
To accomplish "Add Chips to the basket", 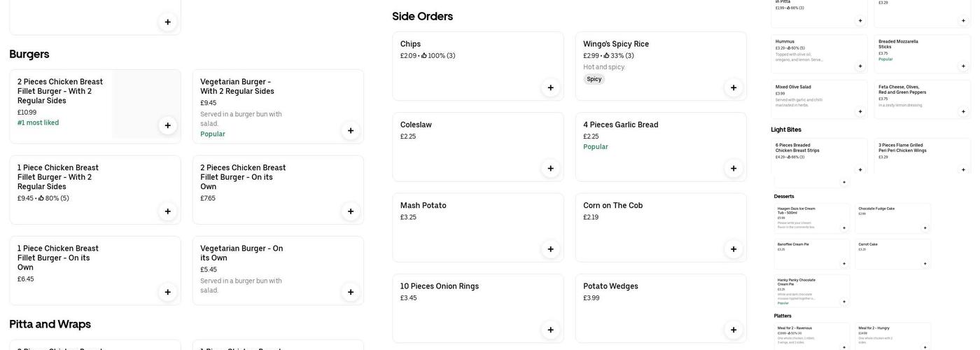I will pyautogui.click(x=550, y=87).
